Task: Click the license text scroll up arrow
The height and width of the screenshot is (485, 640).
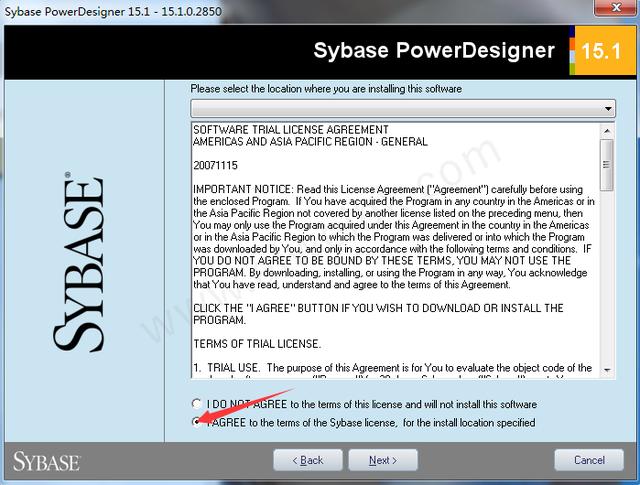Action: (607, 131)
